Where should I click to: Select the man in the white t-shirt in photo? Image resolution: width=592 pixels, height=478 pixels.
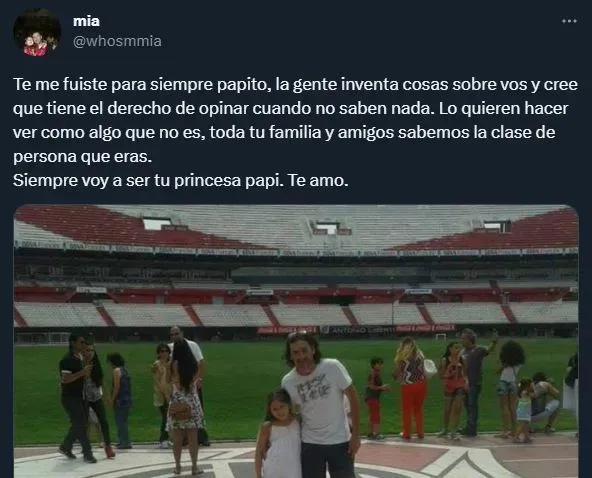click(319, 404)
